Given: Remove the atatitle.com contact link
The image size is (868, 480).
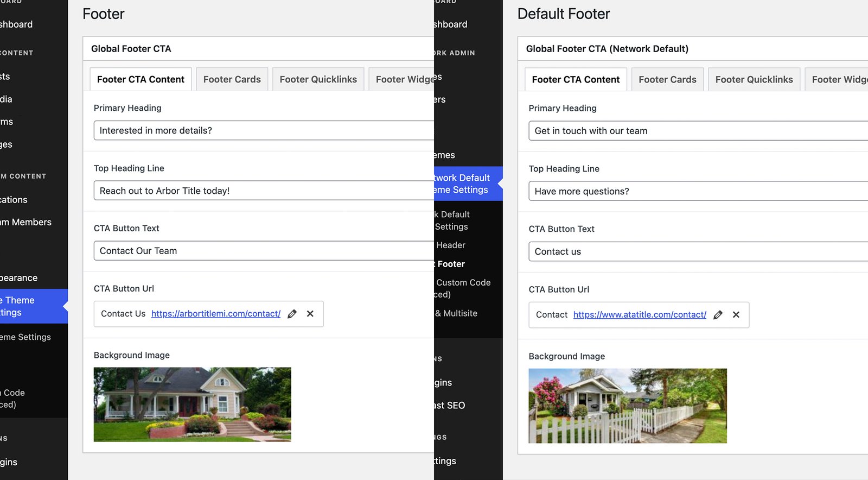Looking at the screenshot, I should (x=736, y=315).
